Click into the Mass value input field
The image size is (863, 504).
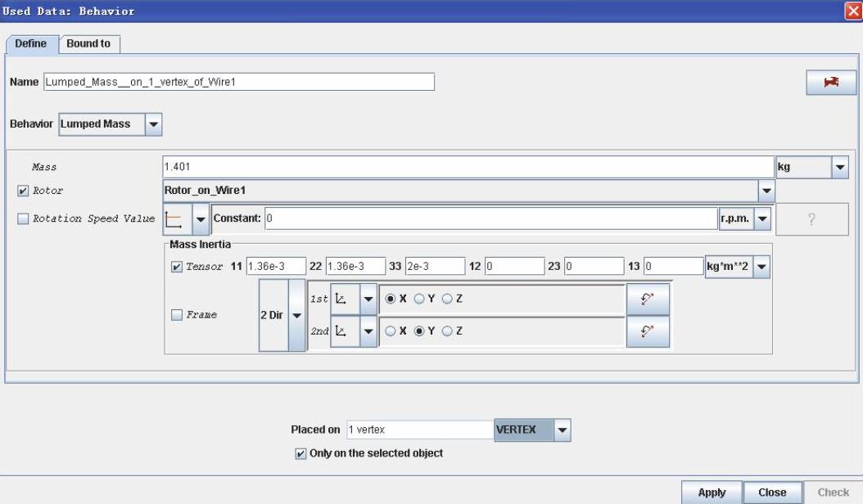468,166
